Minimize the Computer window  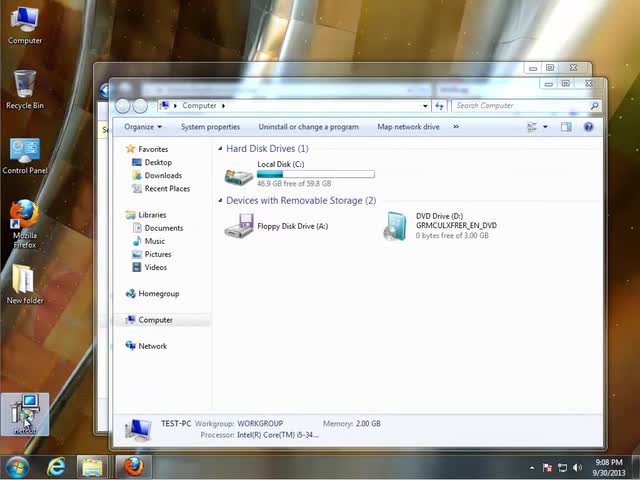tap(549, 84)
